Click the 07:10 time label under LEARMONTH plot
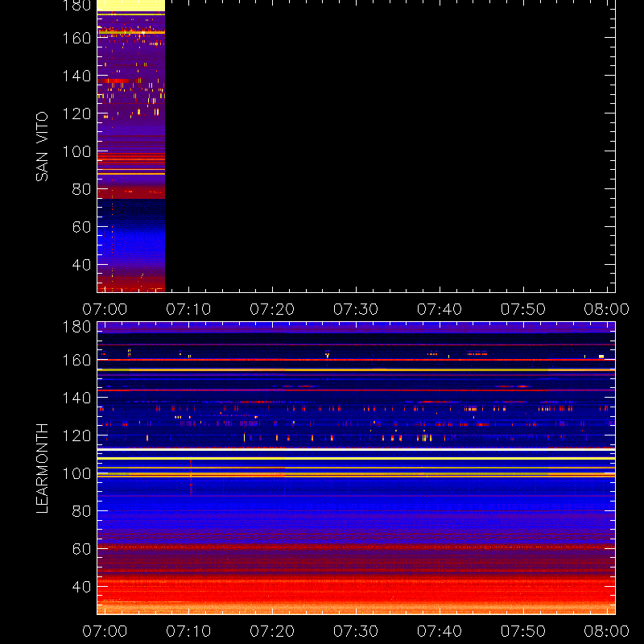Image resolution: width=644 pixels, height=644 pixels. pos(188,631)
